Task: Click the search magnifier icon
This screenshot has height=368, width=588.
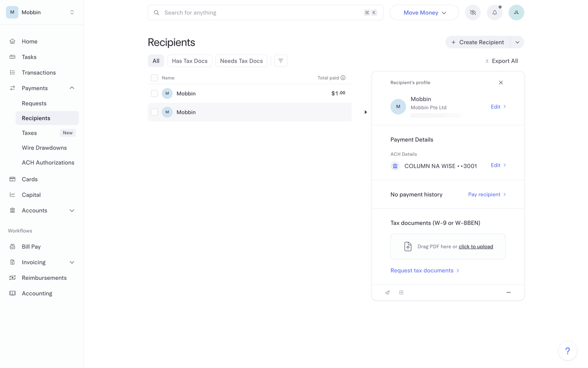Action: (x=156, y=13)
